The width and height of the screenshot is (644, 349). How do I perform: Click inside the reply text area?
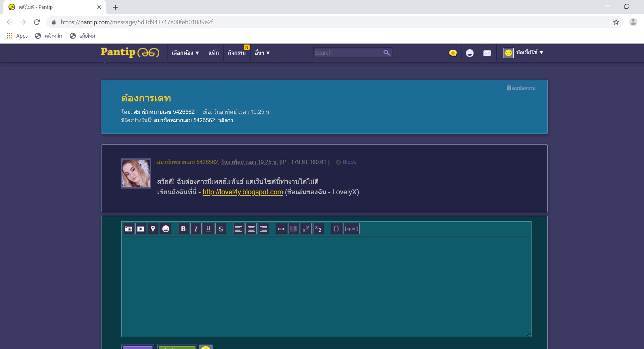coord(326,286)
